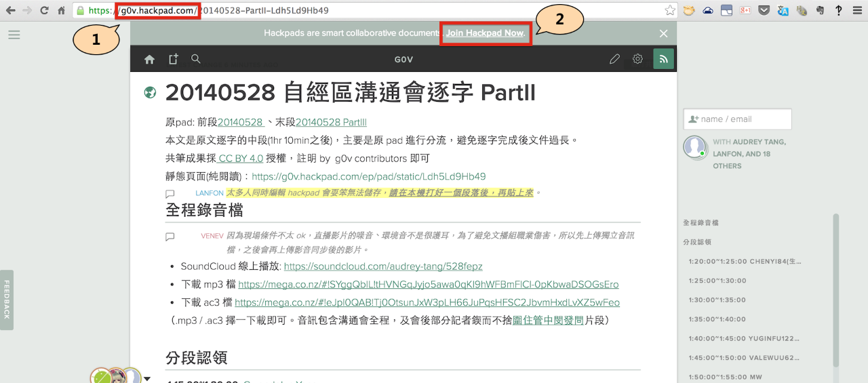Bookmark page with the star icon
The height and width of the screenshot is (383, 868).
pyautogui.click(x=670, y=10)
